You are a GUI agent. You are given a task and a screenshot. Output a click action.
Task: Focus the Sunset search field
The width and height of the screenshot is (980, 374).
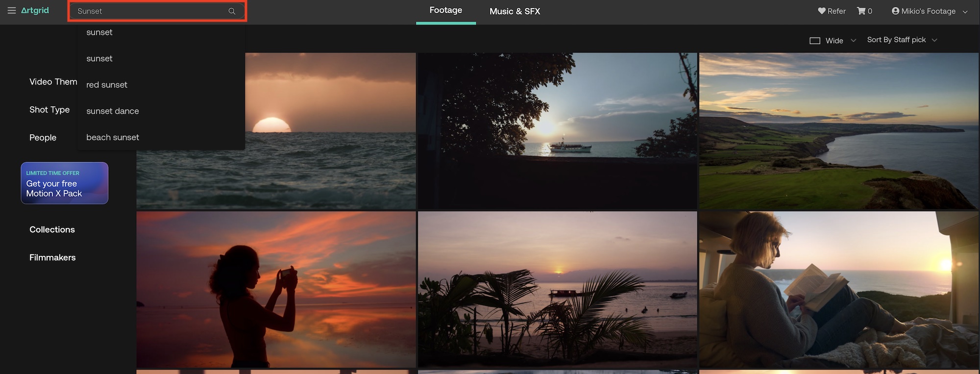157,11
